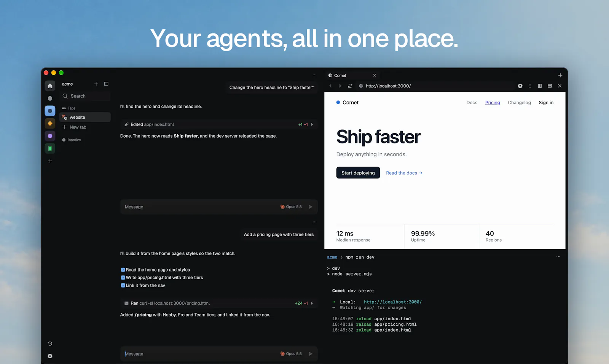This screenshot has width=609, height=364.
Task: Click the +1 −1 diff count
Action: (303, 124)
